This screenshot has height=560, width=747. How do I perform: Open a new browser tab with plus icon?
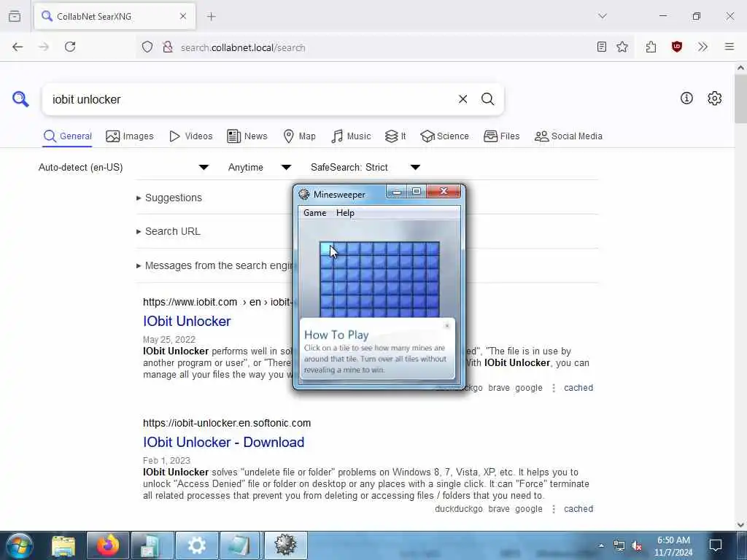click(212, 16)
